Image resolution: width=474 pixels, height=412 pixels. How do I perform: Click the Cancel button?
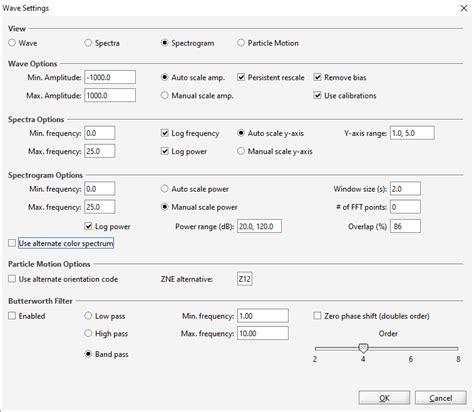440,398
